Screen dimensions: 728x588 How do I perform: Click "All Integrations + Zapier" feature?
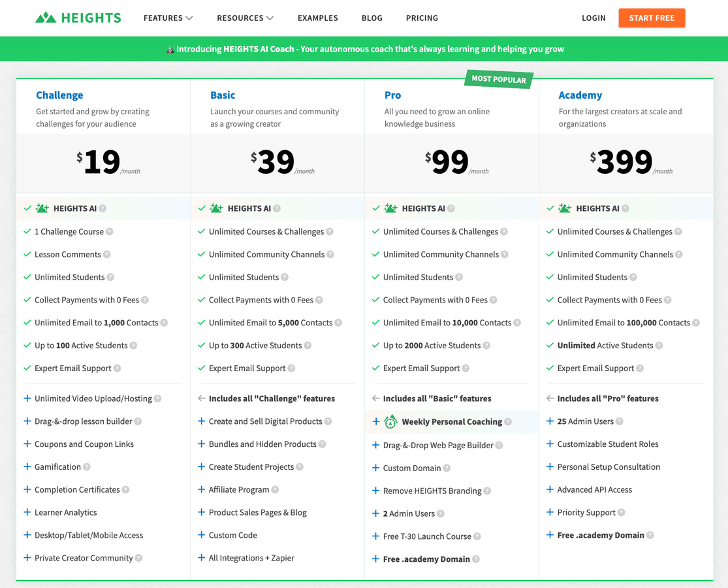pyautogui.click(x=251, y=558)
